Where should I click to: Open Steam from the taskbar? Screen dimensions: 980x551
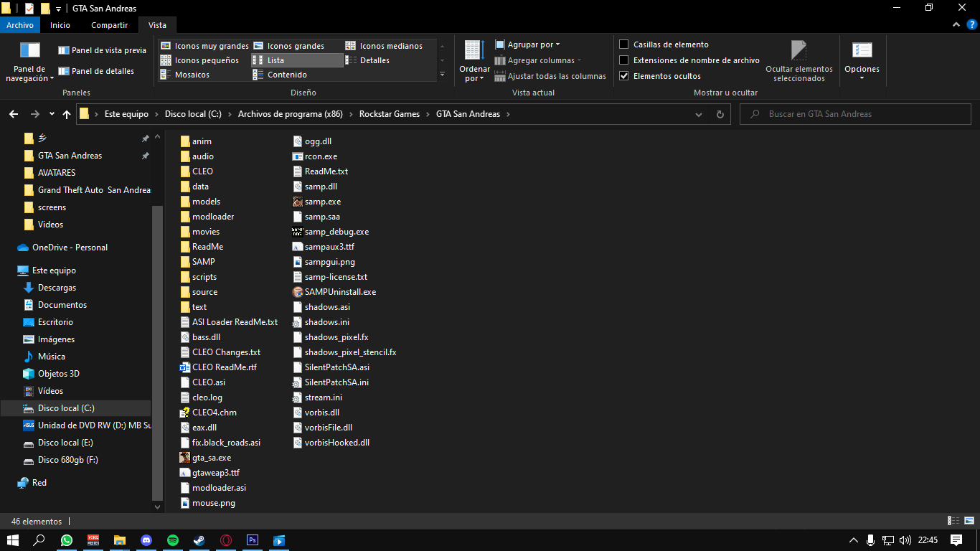pyautogui.click(x=199, y=540)
